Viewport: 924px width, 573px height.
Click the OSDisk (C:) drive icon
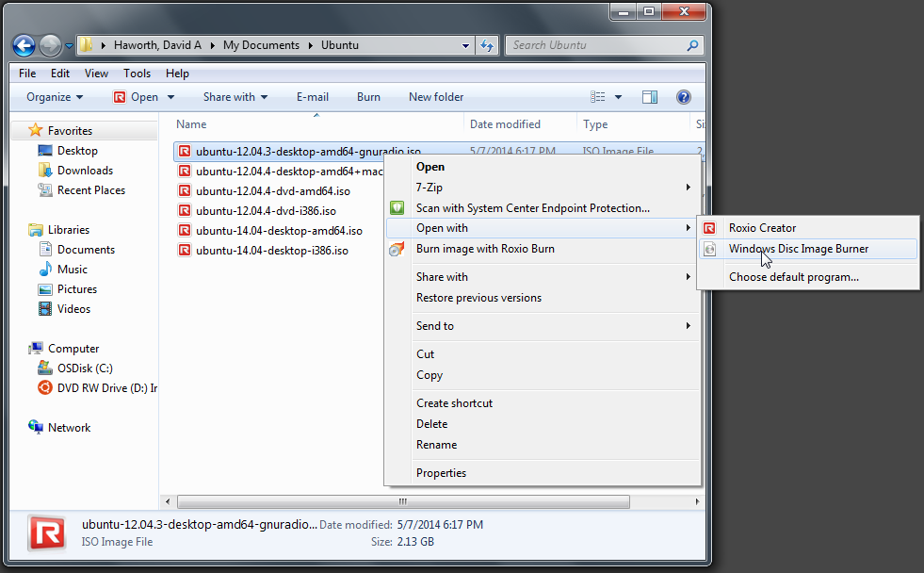[x=45, y=368]
